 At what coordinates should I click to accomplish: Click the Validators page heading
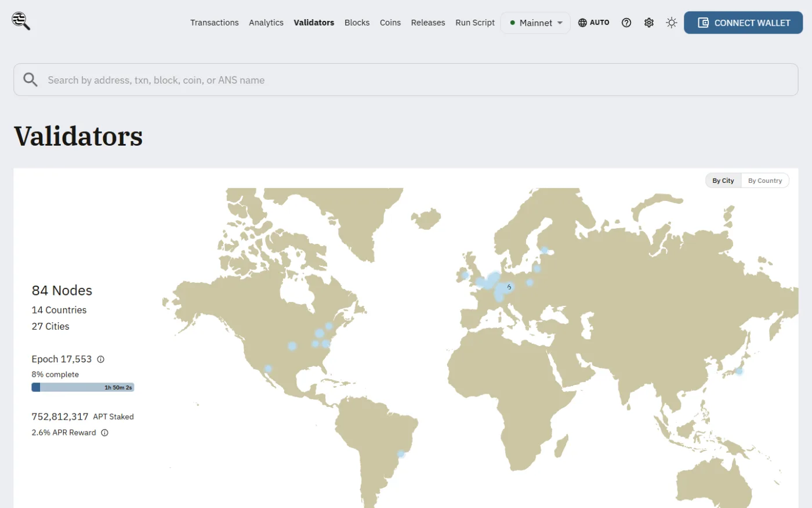tap(78, 136)
